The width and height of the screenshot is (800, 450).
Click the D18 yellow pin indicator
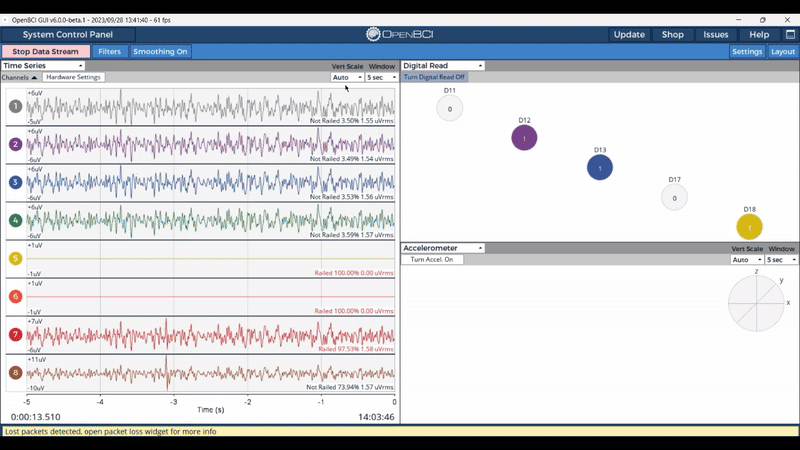pos(749,227)
